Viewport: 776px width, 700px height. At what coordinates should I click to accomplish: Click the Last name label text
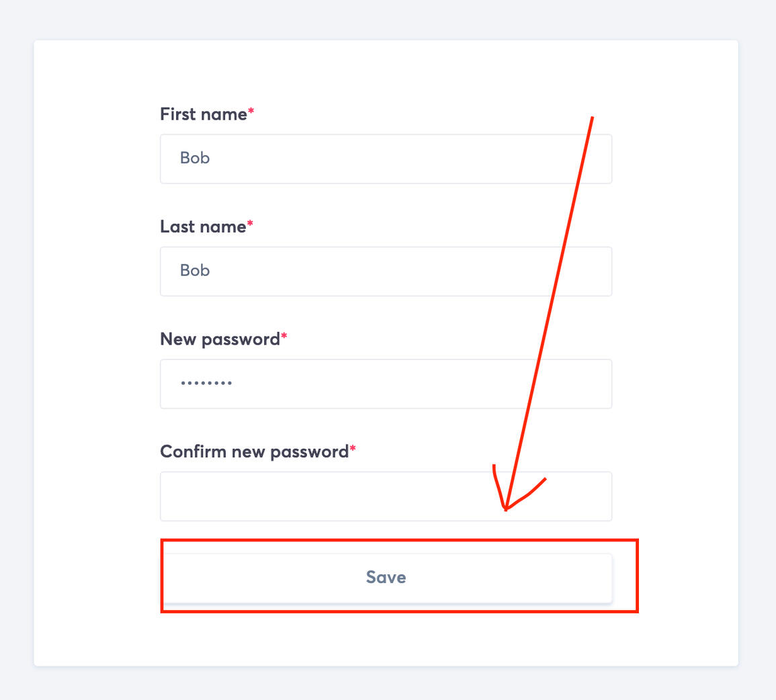pyautogui.click(x=202, y=227)
